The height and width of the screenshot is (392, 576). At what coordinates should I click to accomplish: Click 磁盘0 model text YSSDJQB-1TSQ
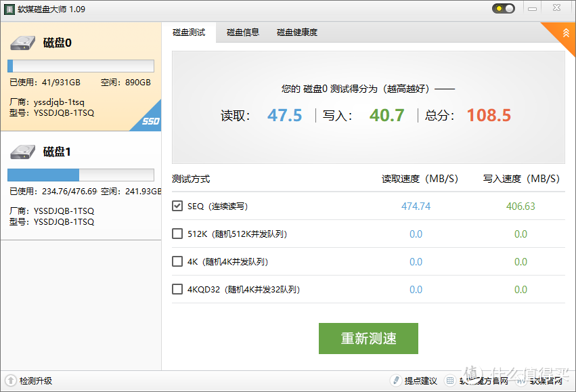coord(64,113)
